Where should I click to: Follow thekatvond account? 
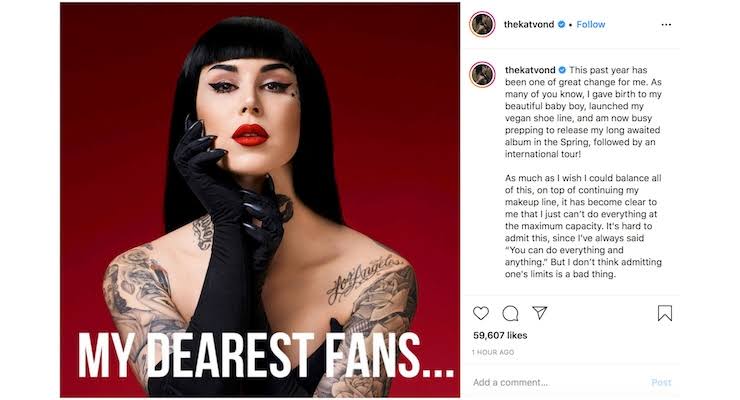590,25
